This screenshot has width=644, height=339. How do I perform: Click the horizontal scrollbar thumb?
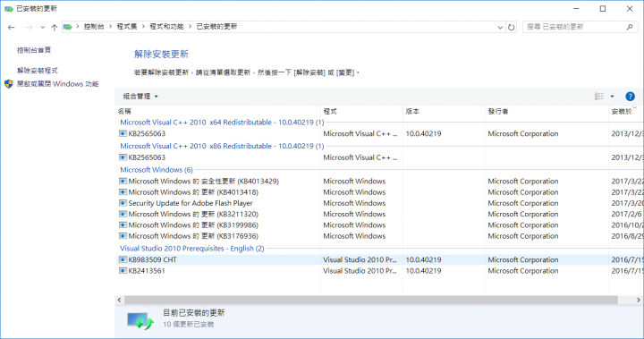pyautogui.click(x=371, y=300)
